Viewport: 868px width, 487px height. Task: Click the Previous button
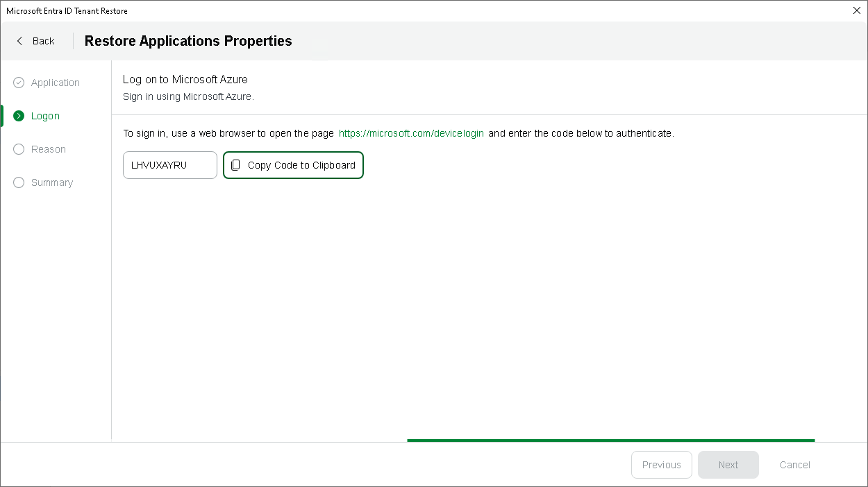[x=661, y=465]
